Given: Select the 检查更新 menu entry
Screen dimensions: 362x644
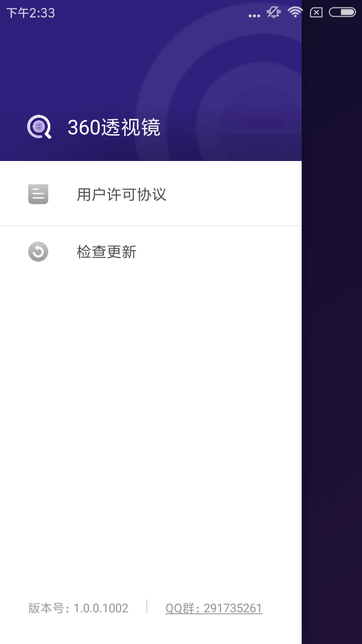Looking at the screenshot, I should (x=151, y=252).
